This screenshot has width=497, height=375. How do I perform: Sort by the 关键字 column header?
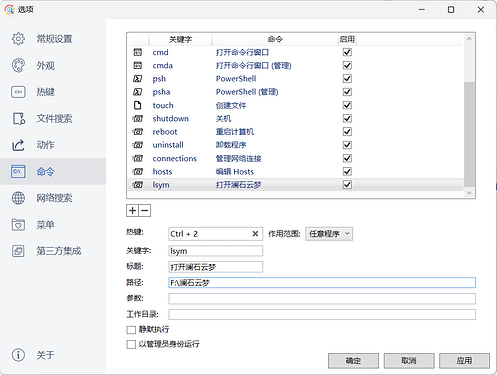180,39
